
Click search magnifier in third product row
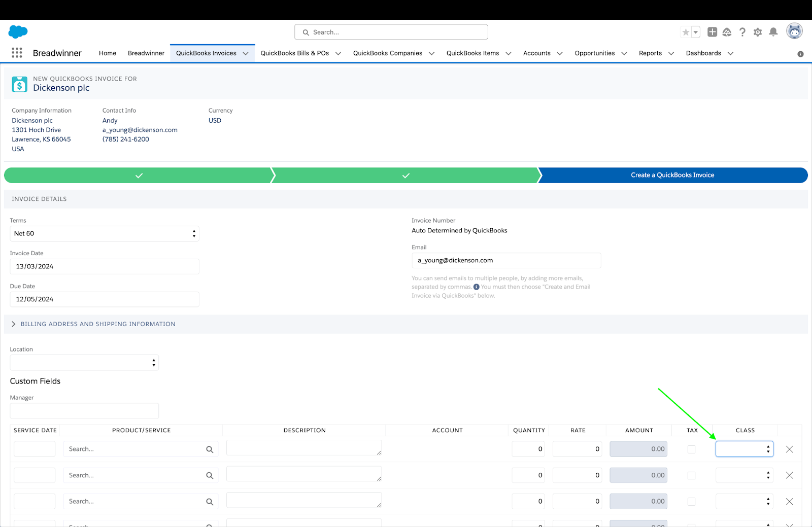(x=210, y=502)
